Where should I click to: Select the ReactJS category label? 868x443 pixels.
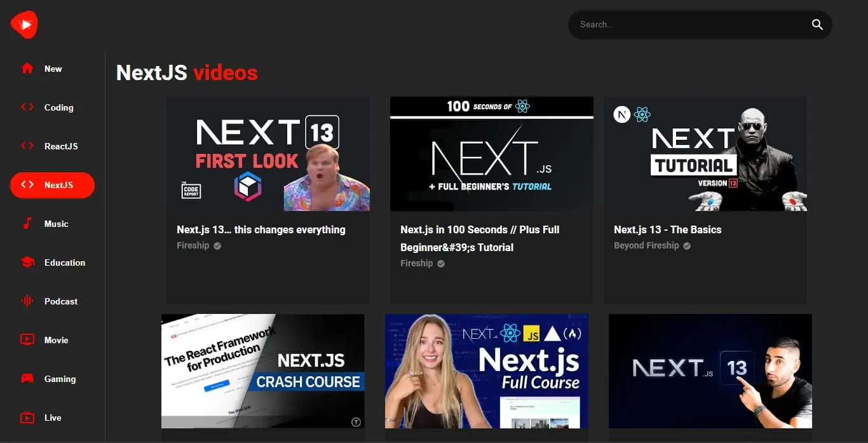click(61, 146)
